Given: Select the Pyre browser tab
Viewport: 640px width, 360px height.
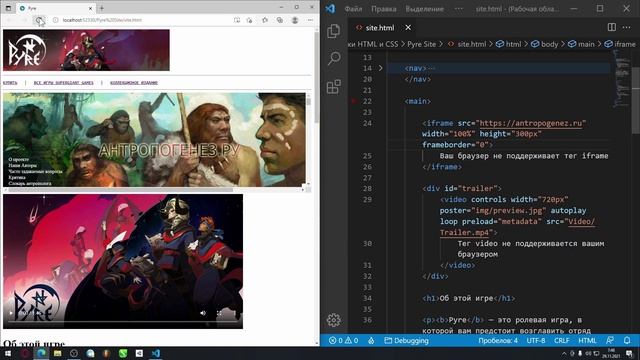Looking at the screenshot, I should 56,8.
